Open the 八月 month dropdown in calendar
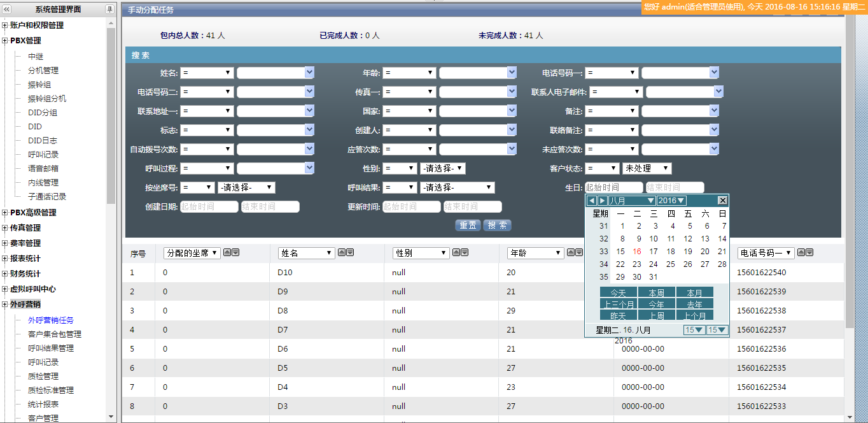 tap(631, 201)
